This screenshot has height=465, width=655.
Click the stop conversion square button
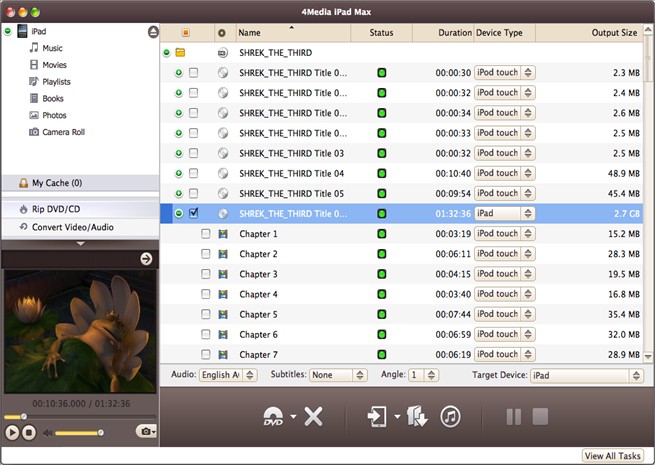540,417
